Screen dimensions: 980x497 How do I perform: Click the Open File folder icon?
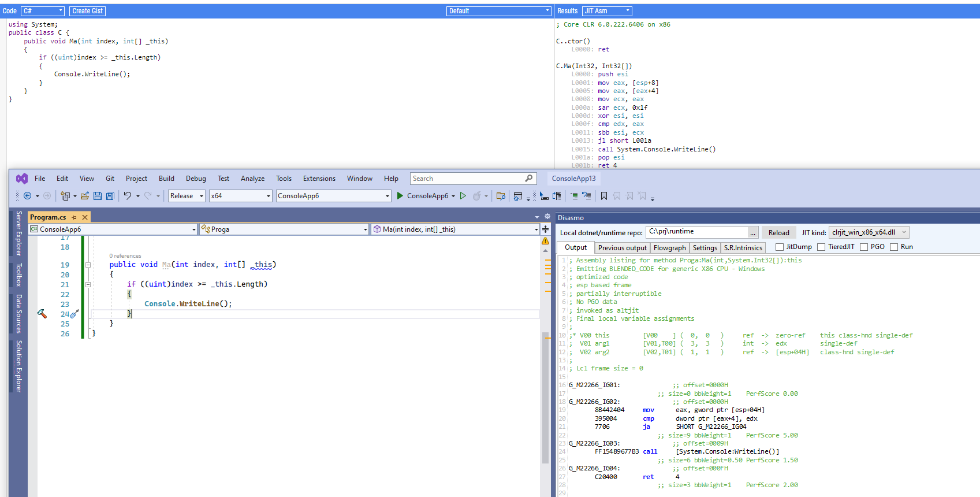(85, 196)
